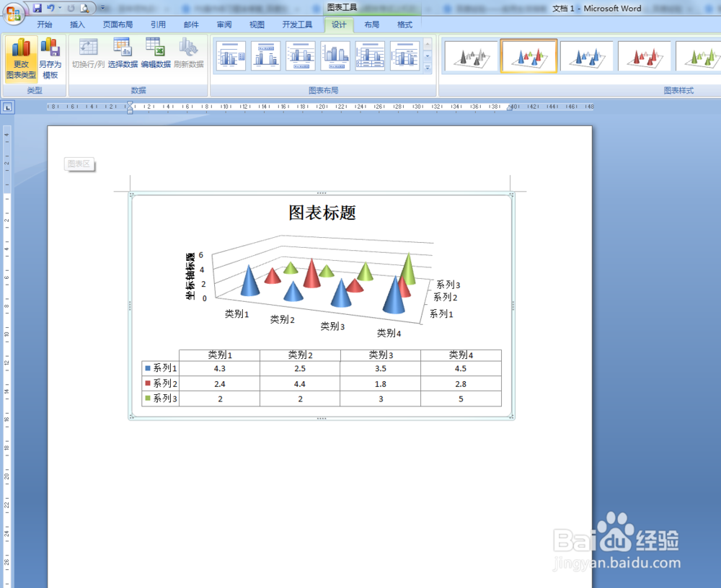Select the blue cone for 类别1

(249, 281)
